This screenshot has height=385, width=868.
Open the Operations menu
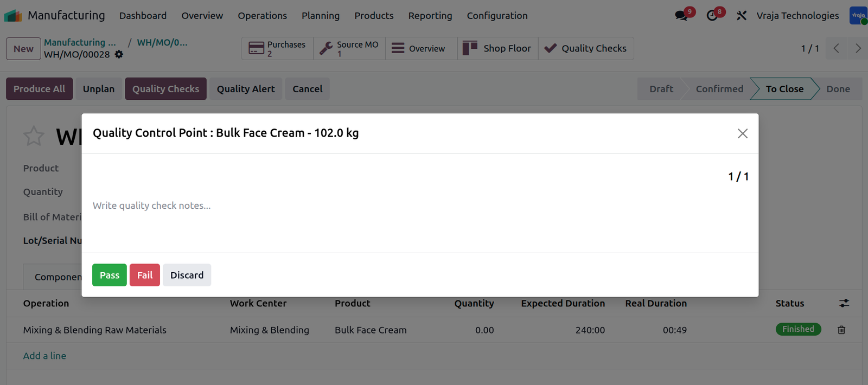click(x=263, y=16)
